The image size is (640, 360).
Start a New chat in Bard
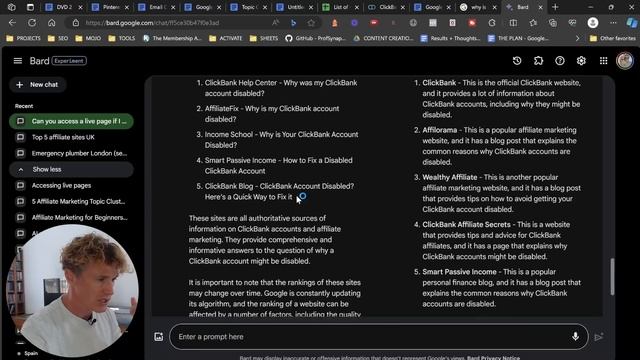pyautogui.click(x=38, y=84)
